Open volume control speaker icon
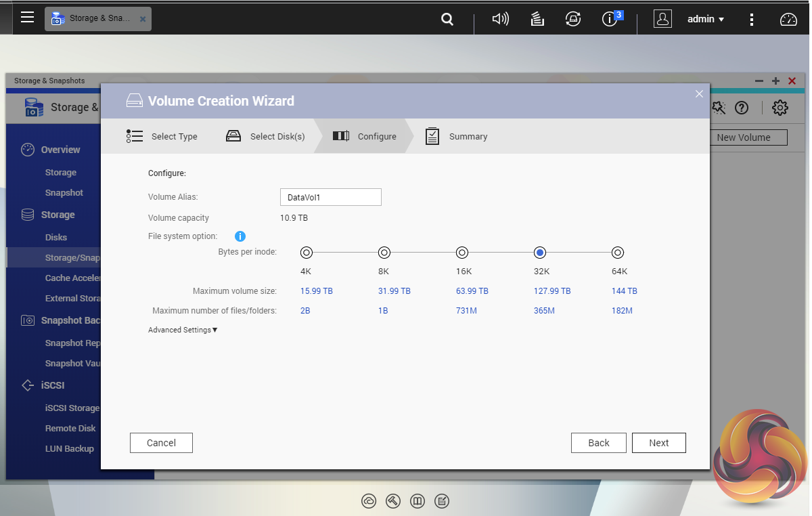The width and height of the screenshot is (812, 516). (501, 19)
